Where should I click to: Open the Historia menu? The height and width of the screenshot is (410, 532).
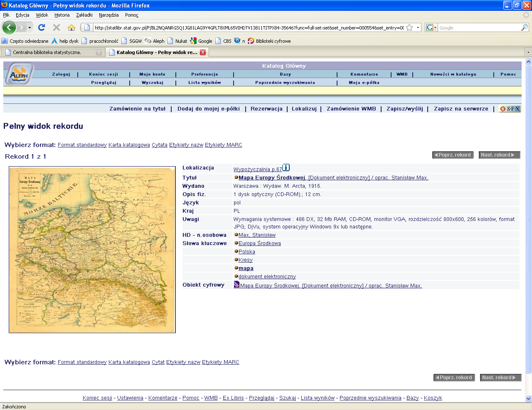point(62,15)
